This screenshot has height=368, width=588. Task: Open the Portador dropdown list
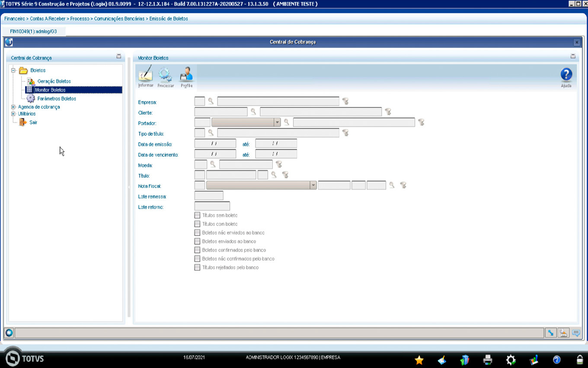pyautogui.click(x=277, y=123)
